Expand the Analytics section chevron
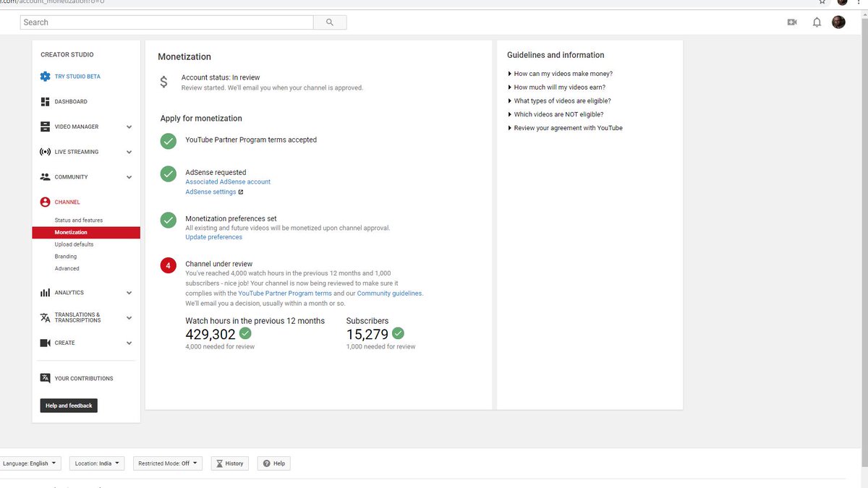868x488 pixels. 129,293
